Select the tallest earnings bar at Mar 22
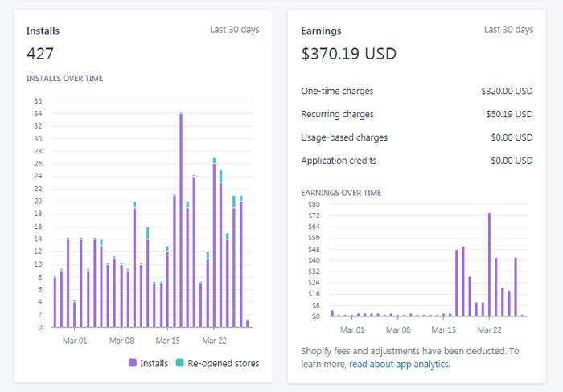Viewport: 563px width, 392px height. 489,264
